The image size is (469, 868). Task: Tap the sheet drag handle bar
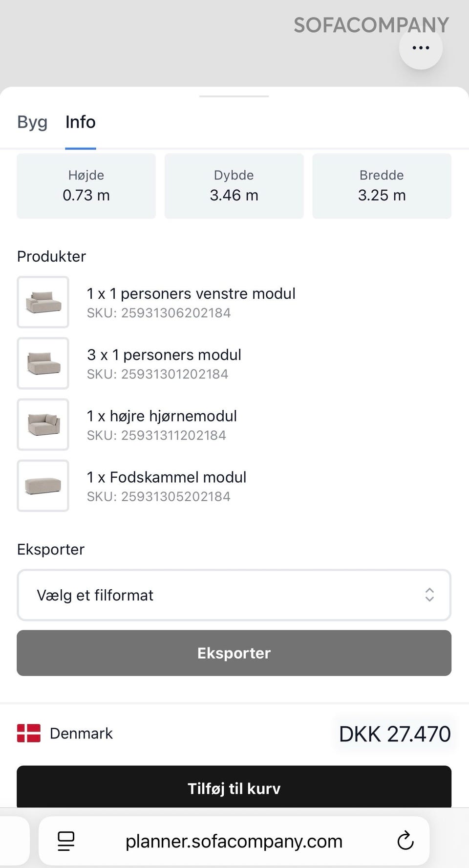(x=234, y=96)
